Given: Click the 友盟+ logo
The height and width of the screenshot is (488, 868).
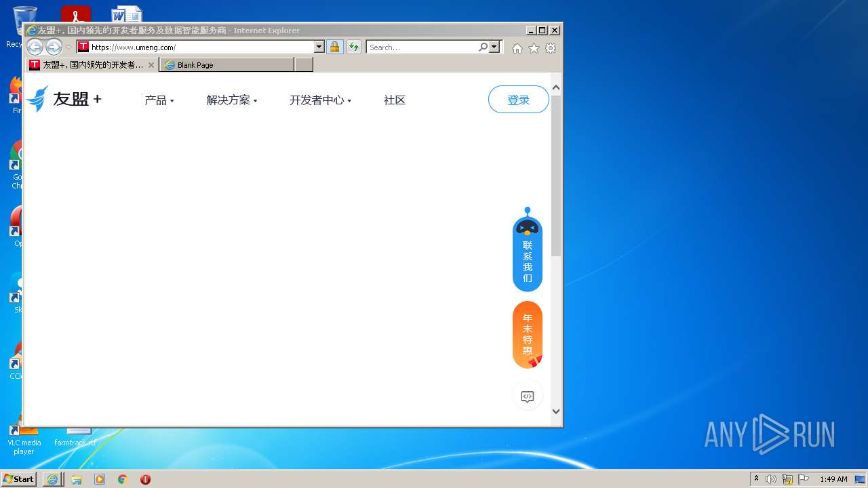Looking at the screenshot, I should [64, 99].
